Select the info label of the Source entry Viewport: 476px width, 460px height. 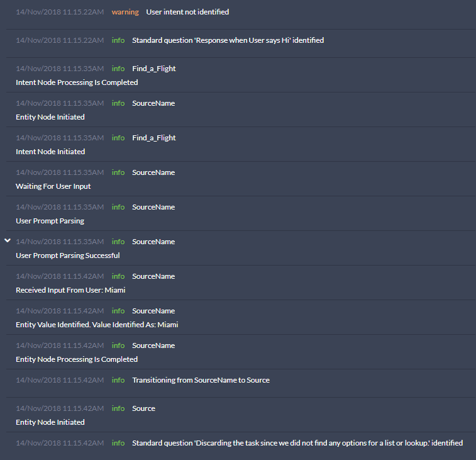[x=118, y=408]
